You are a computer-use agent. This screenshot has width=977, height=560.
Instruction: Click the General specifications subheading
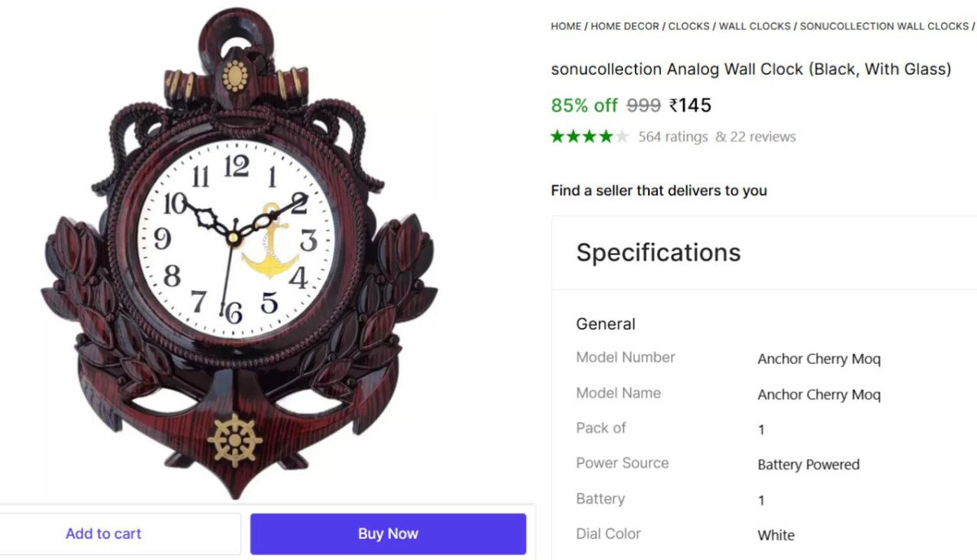tap(606, 324)
